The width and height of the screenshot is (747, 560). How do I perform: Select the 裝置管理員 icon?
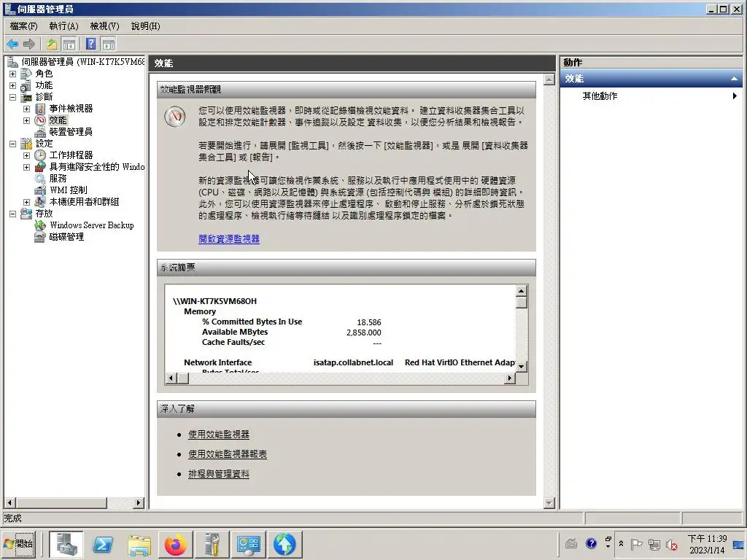(40, 132)
